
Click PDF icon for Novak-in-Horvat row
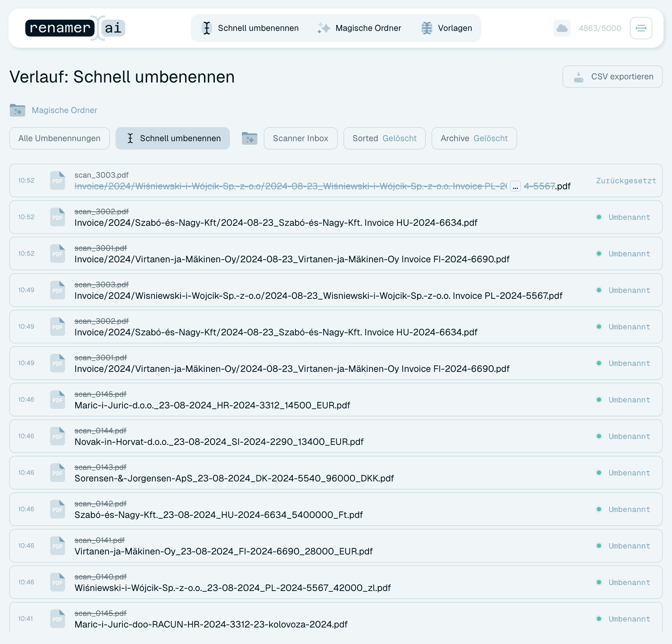coord(58,436)
